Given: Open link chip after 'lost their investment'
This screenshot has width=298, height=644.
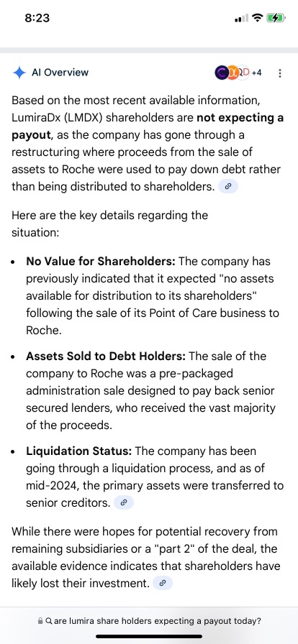Looking at the screenshot, I should coord(162,583).
